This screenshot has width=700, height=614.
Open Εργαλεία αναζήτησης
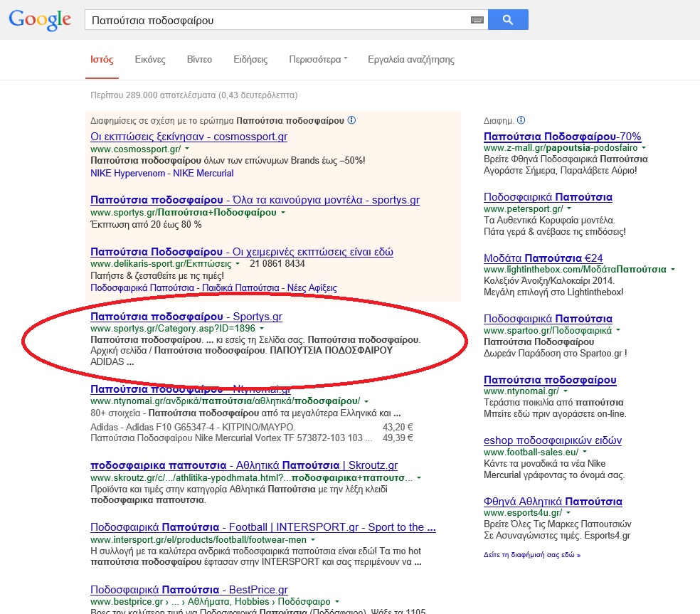click(x=410, y=59)
